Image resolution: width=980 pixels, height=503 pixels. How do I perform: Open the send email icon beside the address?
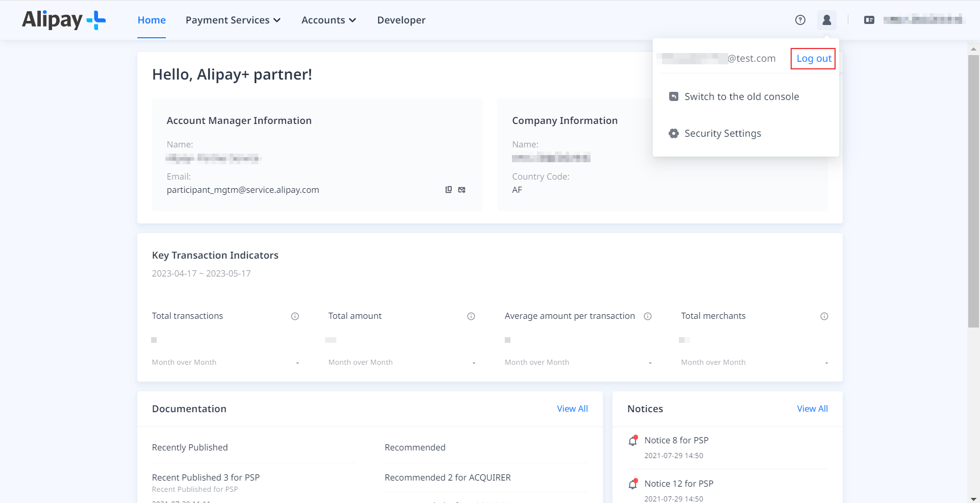click(462, 189)
